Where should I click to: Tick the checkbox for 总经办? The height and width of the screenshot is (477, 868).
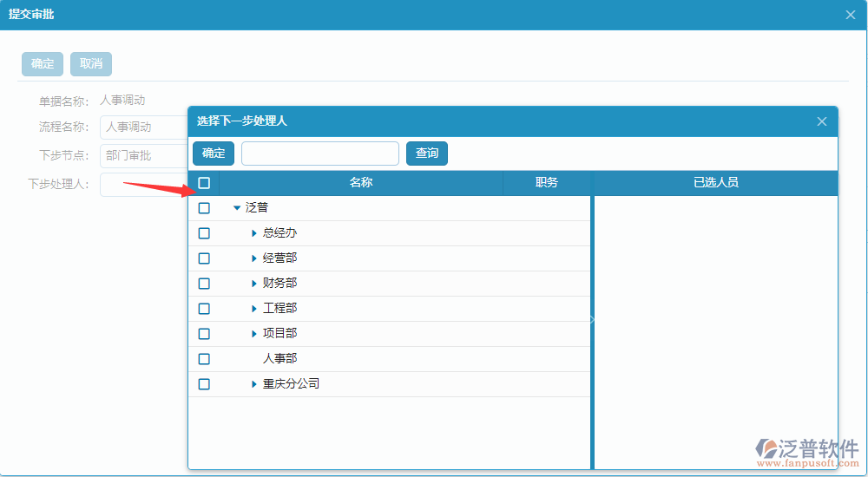204,233
